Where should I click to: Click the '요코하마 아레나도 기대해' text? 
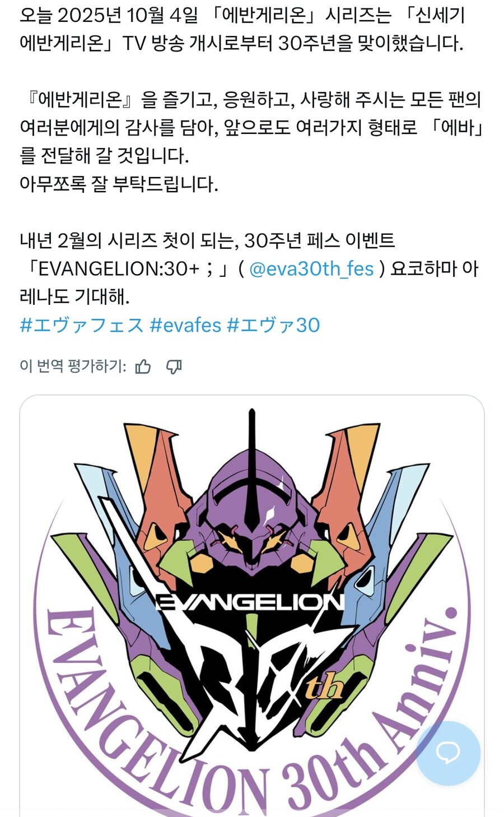coord(249,282)
